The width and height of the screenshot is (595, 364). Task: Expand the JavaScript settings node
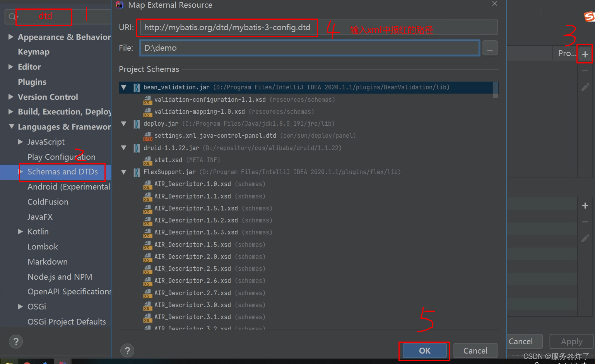coord(21,142)
